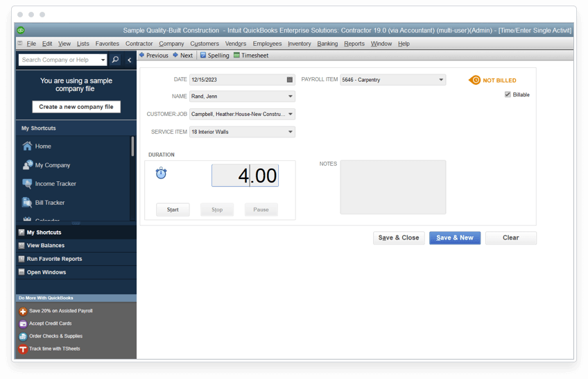Expand the Service Item dropdown
This screenshot has height=379, width=588.
291,132
